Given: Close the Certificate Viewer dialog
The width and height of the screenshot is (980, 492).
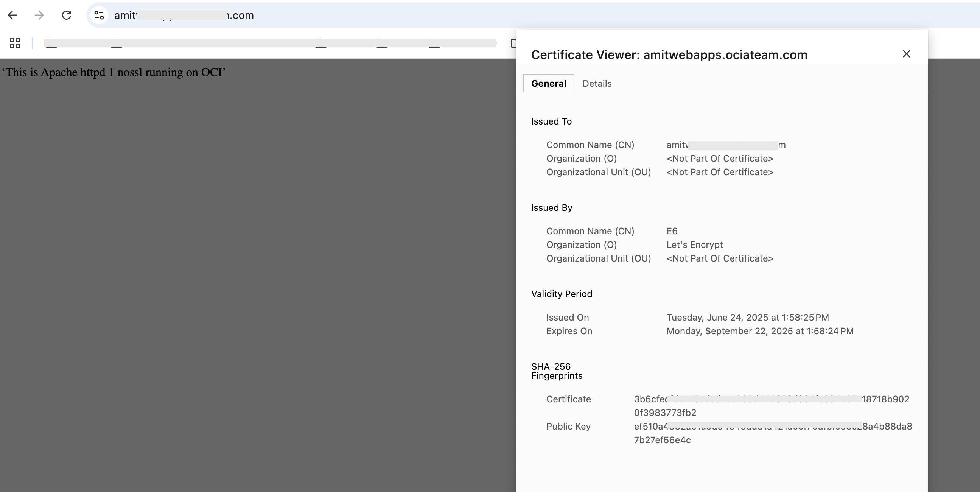Looking at the screenshot, I should [x=907, y=54].
